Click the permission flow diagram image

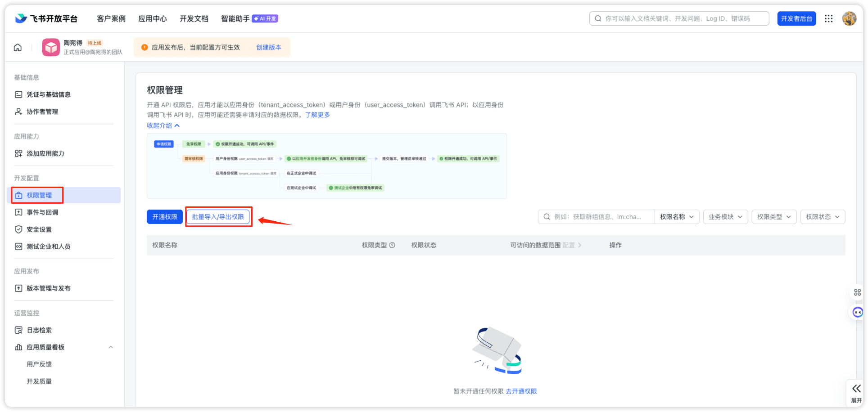tap(327, 166)
